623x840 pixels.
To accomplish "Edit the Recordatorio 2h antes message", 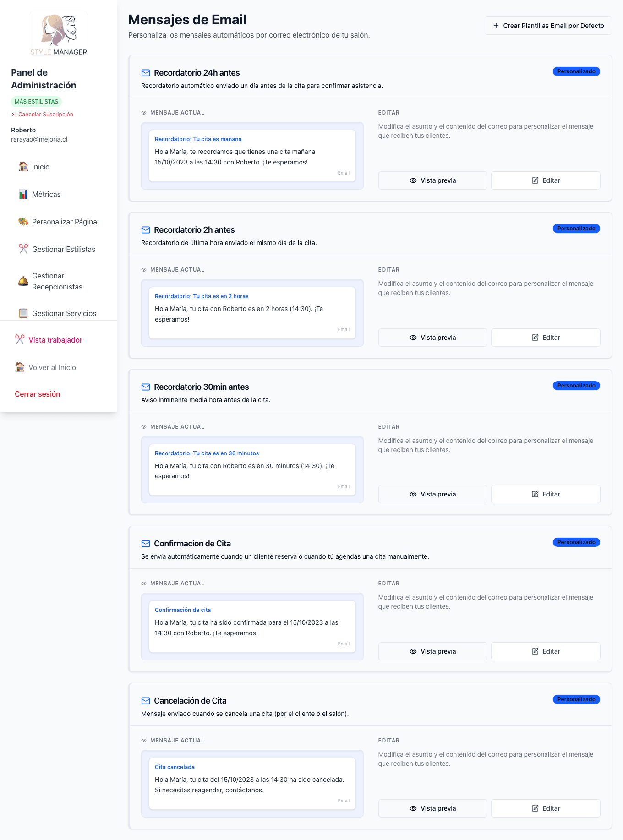I will [x=546, y=338].
